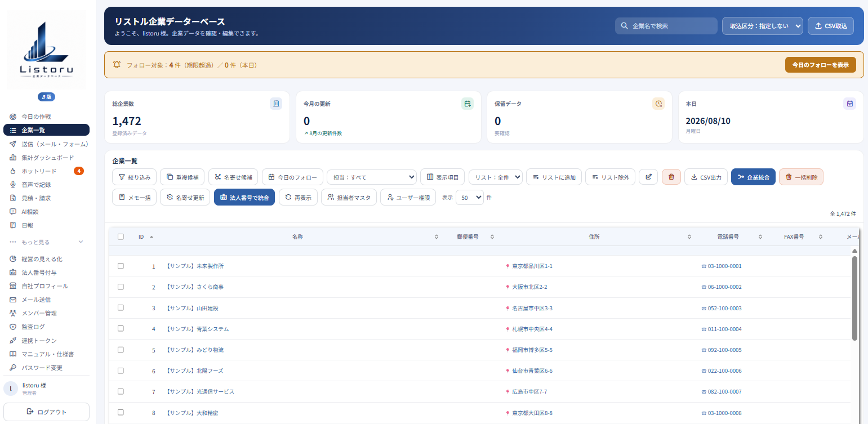Click the 企業統合 button
Screen dimensions: 868x424
tap(754, 177)
